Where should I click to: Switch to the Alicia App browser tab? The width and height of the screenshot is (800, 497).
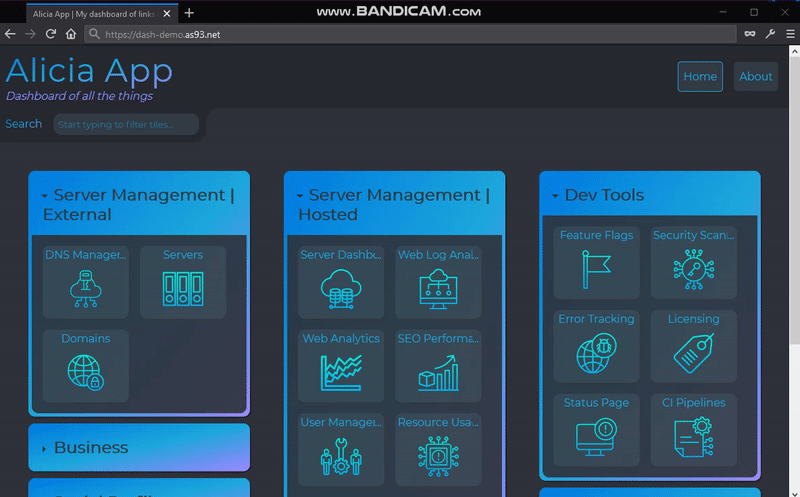[93, 13]
